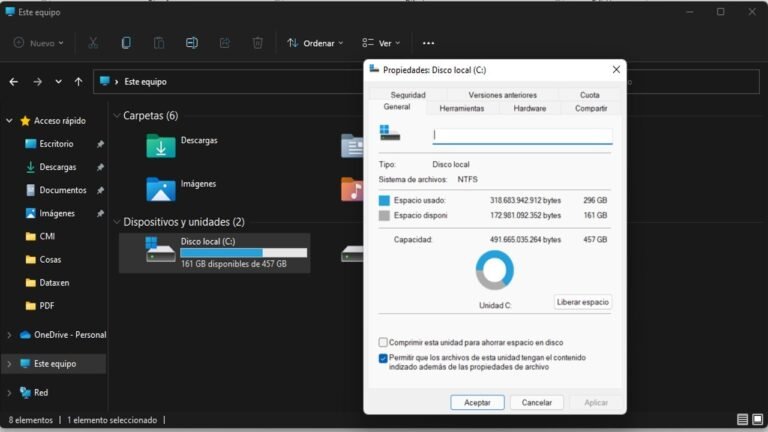
Task: Open the Music folder icon beside dialog
Action: click(352, 190)
